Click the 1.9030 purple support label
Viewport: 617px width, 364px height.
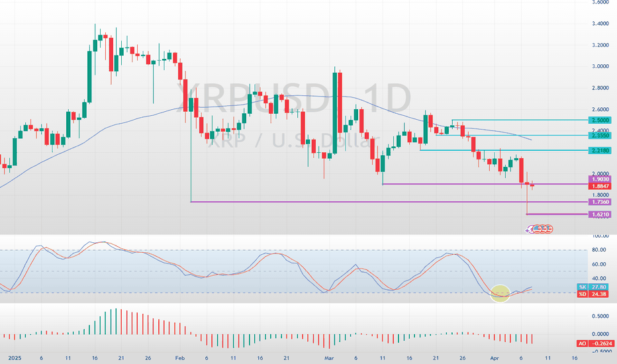click(600, 179)
